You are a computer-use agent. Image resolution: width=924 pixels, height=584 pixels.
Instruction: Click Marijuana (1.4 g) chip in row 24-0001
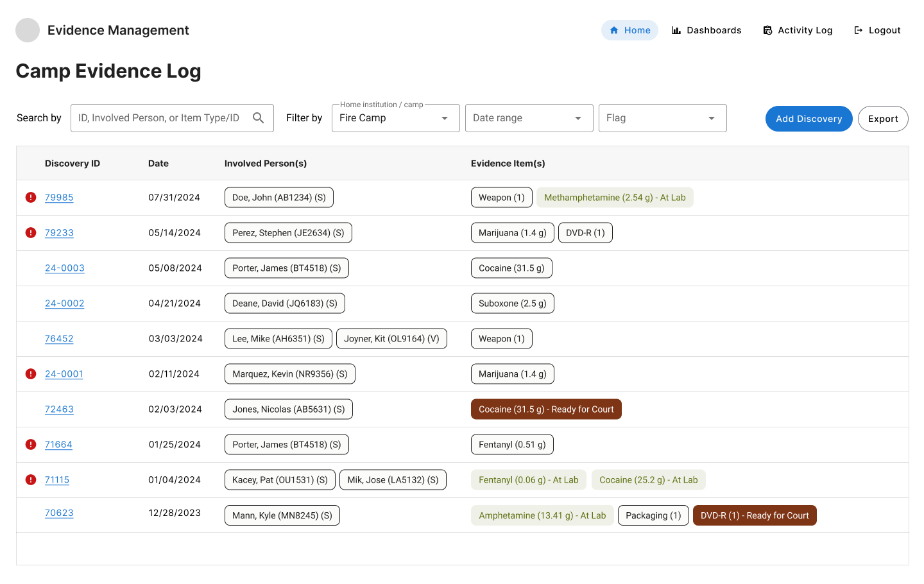(x=513, y=374)
